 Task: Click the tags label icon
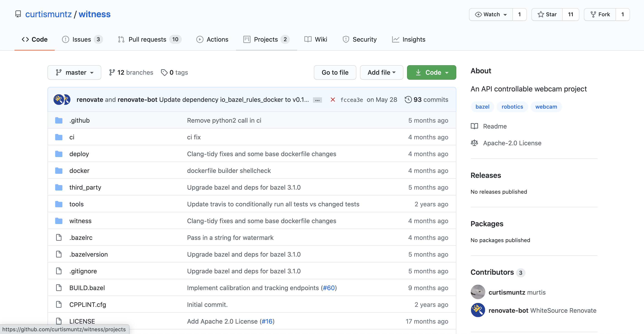pyautogui.click(x=164, y=73)
